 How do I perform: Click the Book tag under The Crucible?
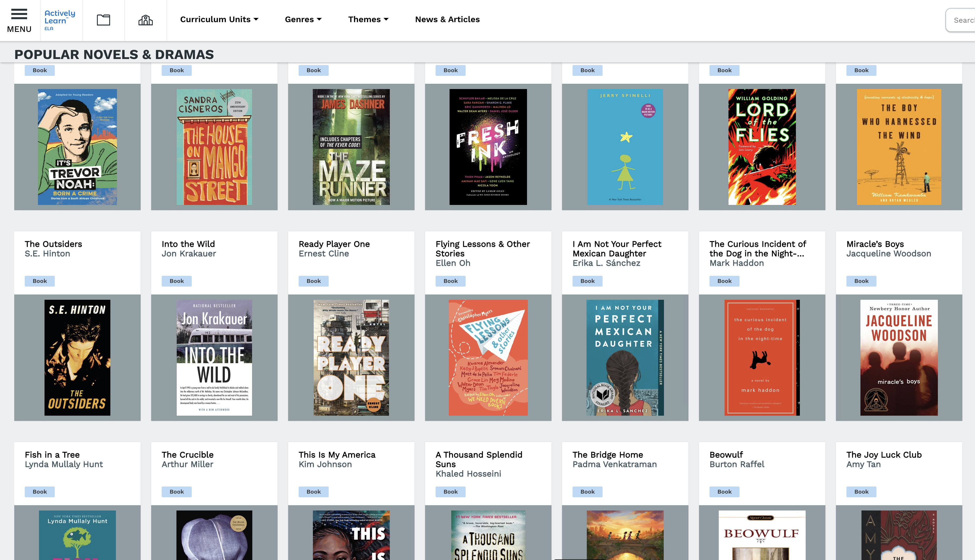[176, 492]
